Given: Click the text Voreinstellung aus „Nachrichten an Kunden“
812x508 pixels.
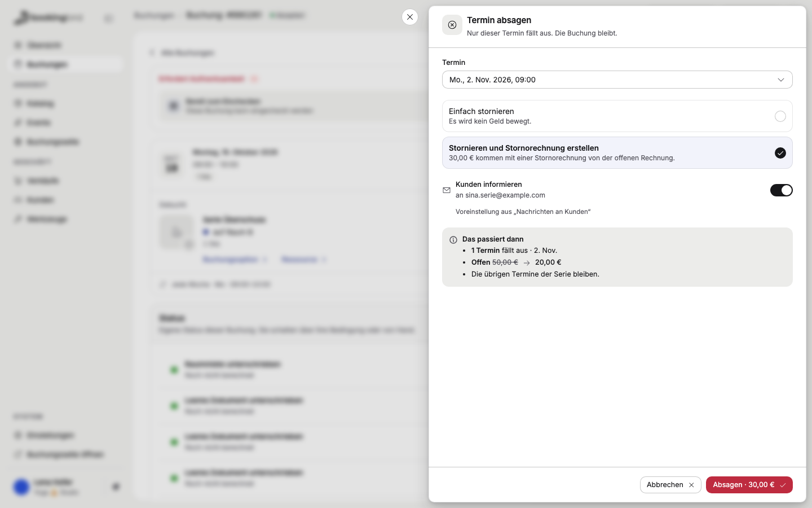Looking at the screenshot, I should (523, 212).
